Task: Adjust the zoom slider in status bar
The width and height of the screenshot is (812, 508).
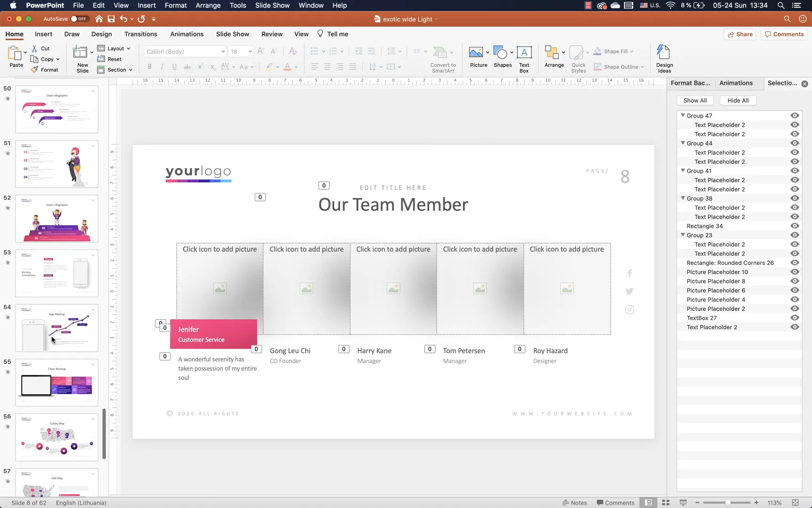Action: 727,503
